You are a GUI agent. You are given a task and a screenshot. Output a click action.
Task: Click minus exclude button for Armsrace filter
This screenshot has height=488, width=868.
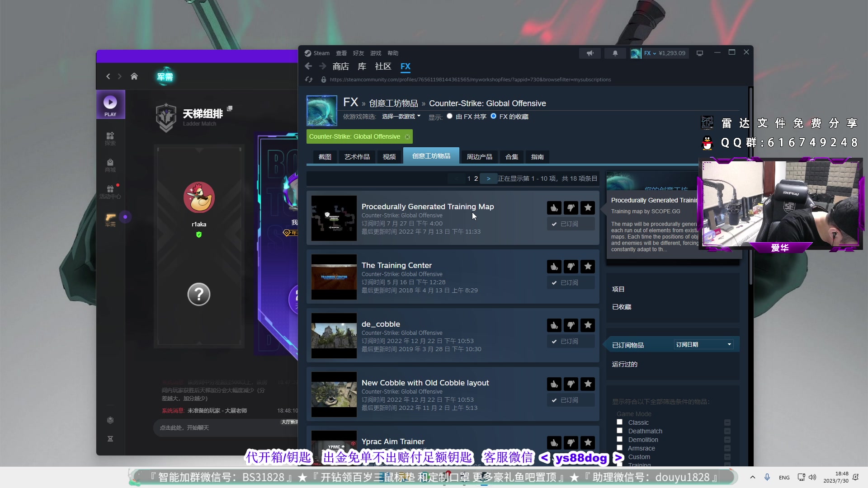(x=727, y=448)
